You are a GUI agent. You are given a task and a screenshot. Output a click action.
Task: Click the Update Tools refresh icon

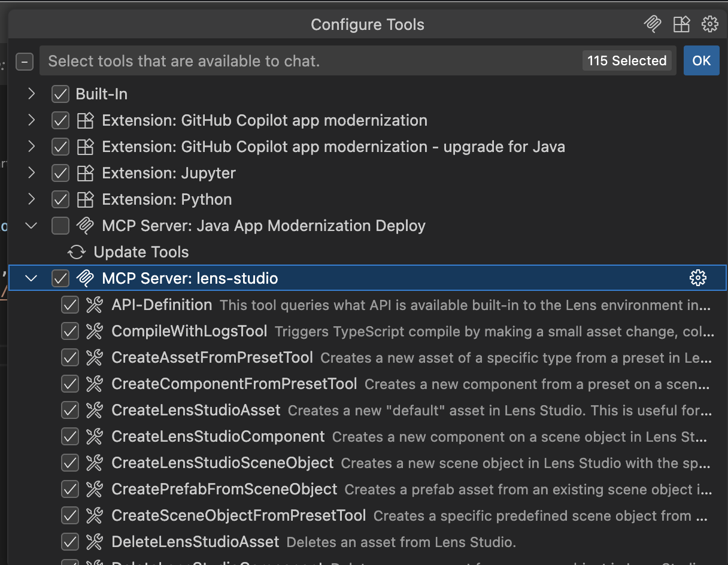click(76, 252)
